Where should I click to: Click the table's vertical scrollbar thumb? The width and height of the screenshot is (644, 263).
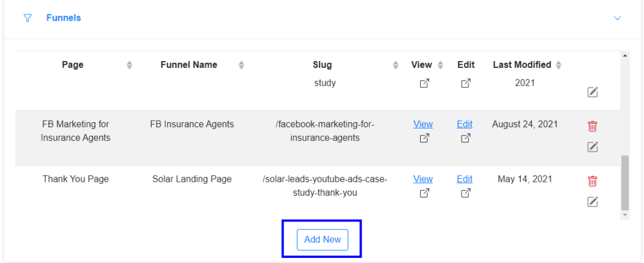pos(625,182)
